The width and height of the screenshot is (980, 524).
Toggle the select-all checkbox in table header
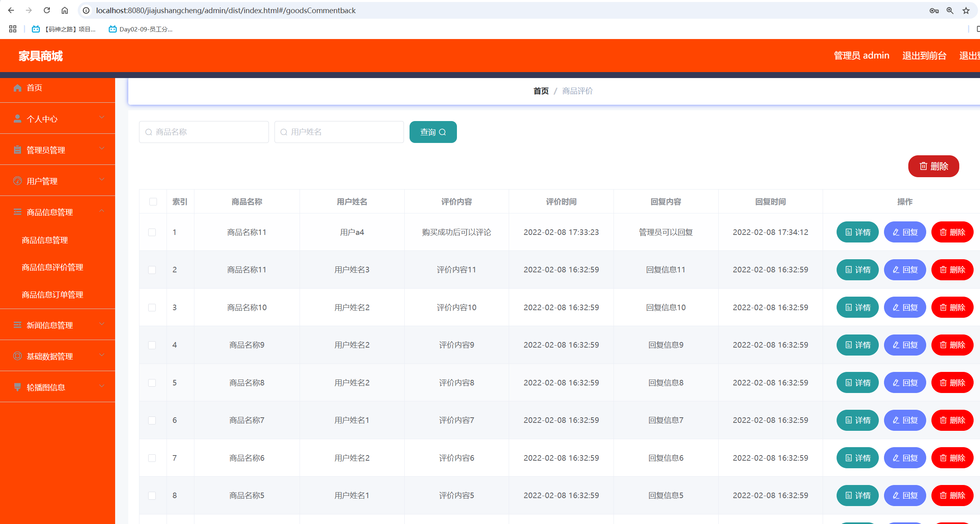point(153,201)
